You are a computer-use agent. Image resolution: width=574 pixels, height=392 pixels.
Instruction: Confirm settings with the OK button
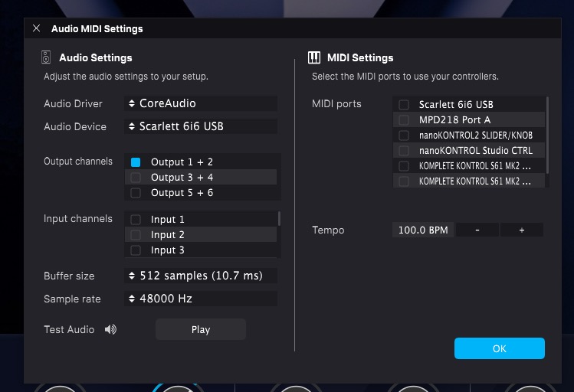[499, 348]
